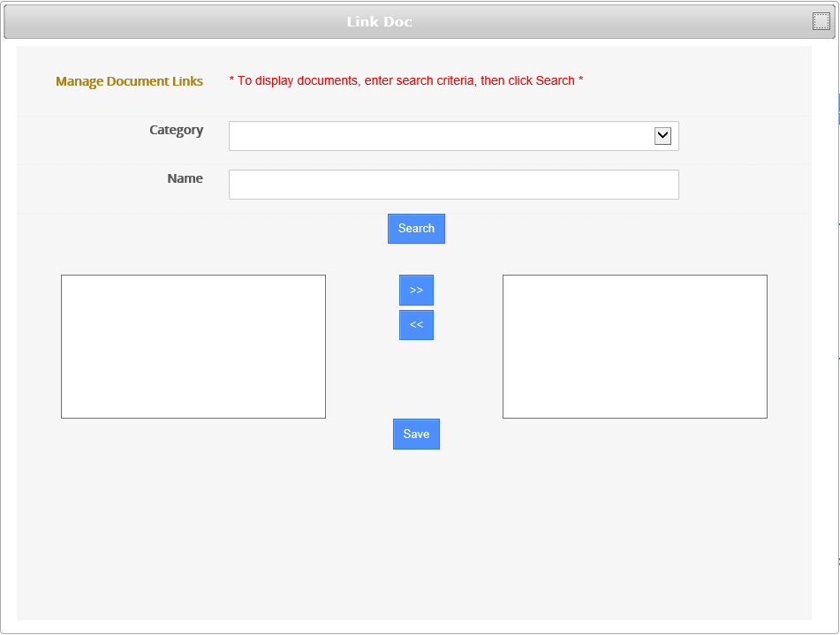
Task: Click inside the right linked documents list box
Action: (x=634, y=346)
